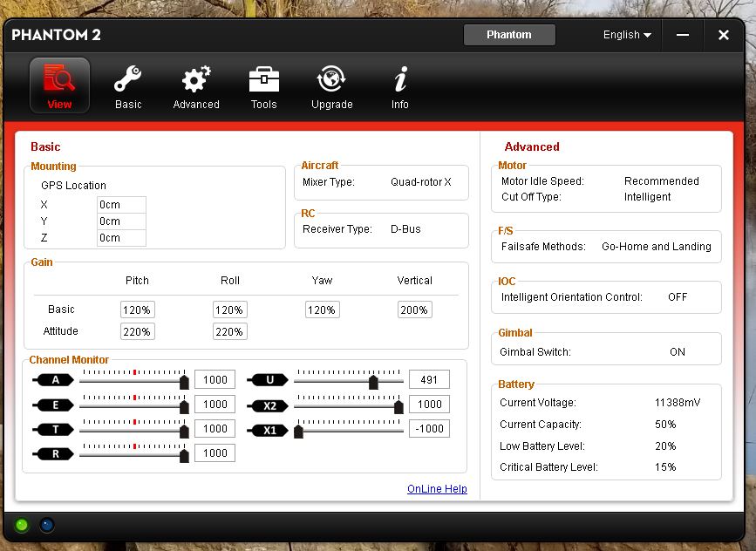Click the GPS Location Z field
The image size is (756, 551).
121,238
